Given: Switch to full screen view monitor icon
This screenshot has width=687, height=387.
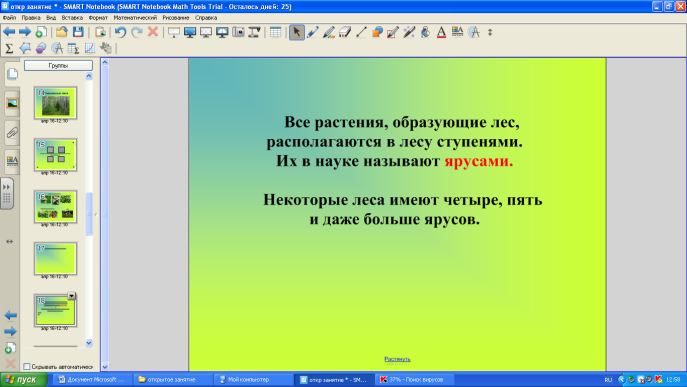Looking at the screenshot, I should pyautogui.click(x=190, y=32).
